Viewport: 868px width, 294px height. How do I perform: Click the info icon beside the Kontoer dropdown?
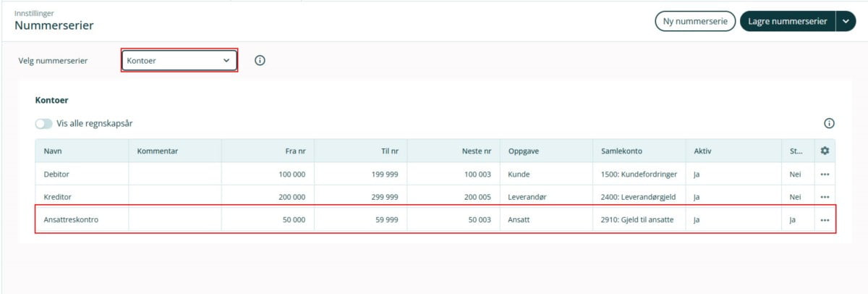pyautogui.click(x=260, y=61)
